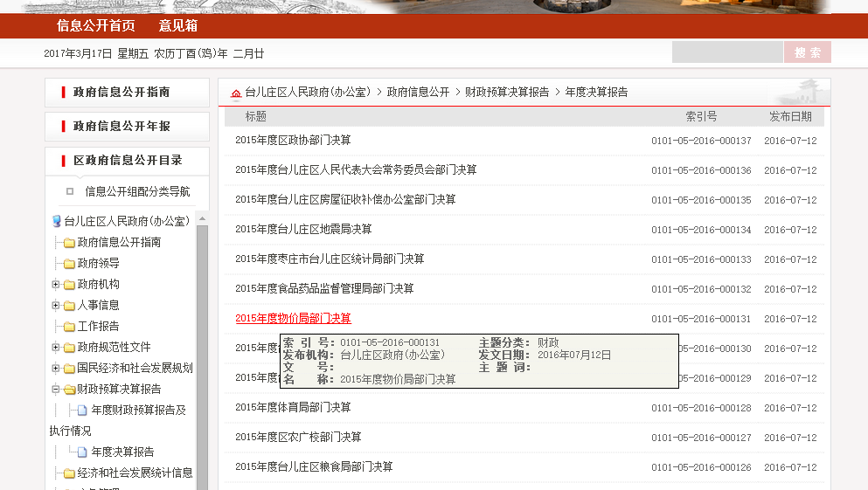Open 信息公开首页 in the top navigation

point(96,26)
